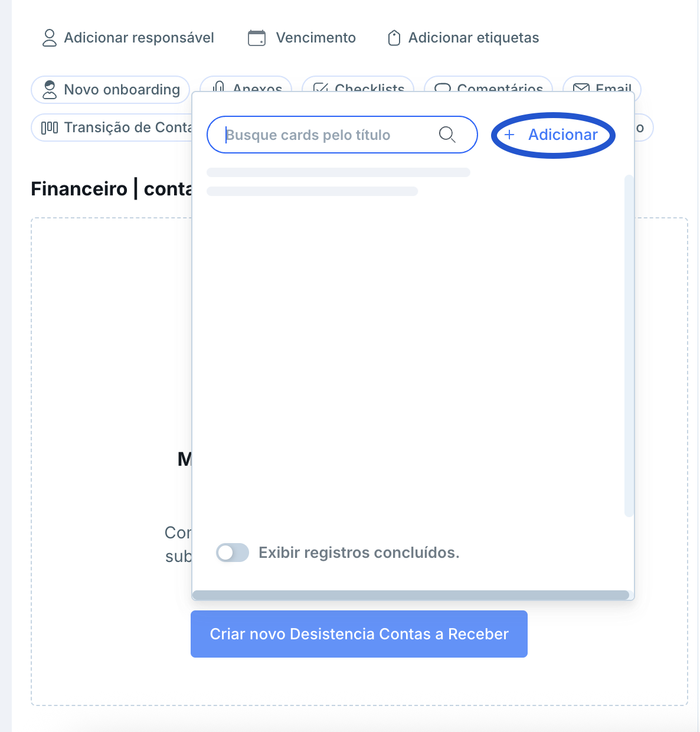Click the popup's horizontal scrollbar

[x=411, y=595]
